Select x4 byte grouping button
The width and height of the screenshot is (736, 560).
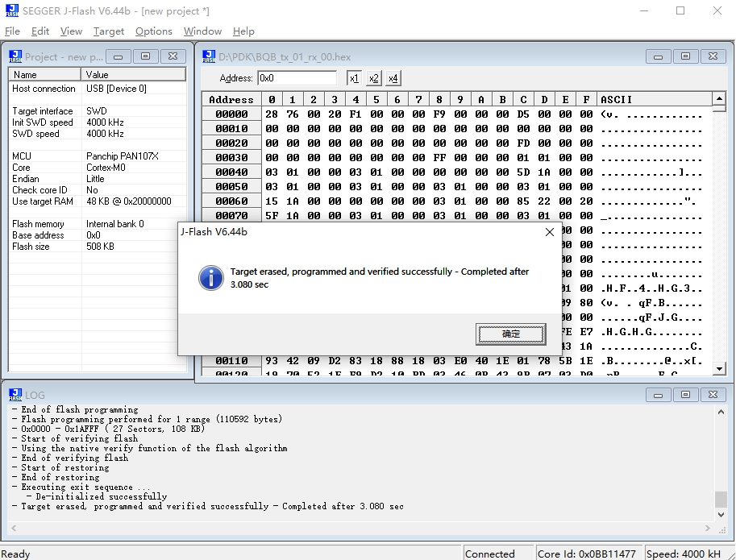(x=393, y=78)
